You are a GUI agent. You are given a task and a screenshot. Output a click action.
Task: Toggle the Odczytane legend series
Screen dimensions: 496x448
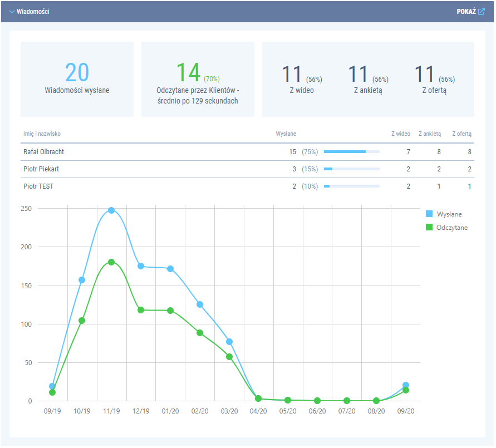(451, 227)
